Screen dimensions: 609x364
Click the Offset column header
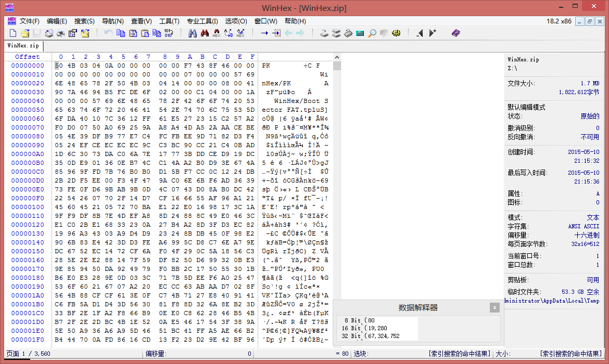27,57
